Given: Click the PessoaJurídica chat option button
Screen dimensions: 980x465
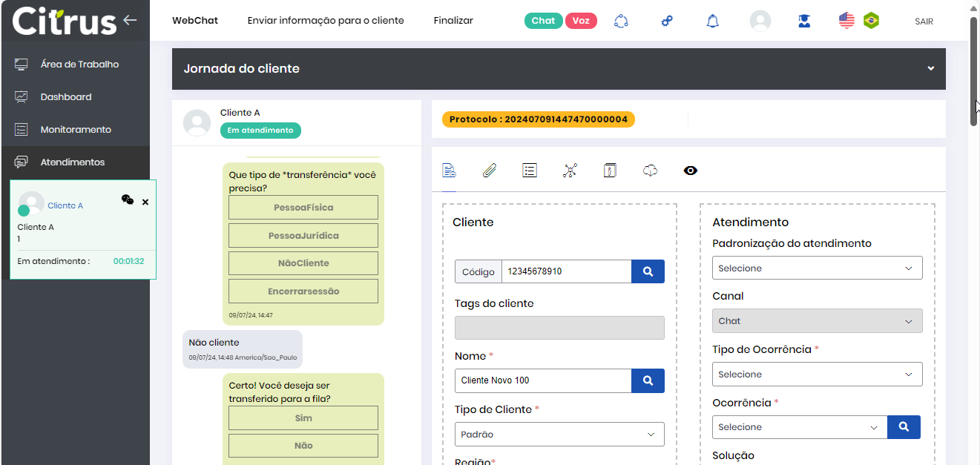Looking at the screenshot, I should click(x=303, y=236).
